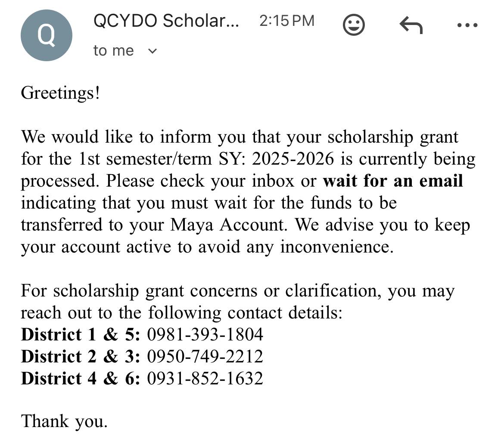Click the bold 'wait for an email' text

point(393,181)
